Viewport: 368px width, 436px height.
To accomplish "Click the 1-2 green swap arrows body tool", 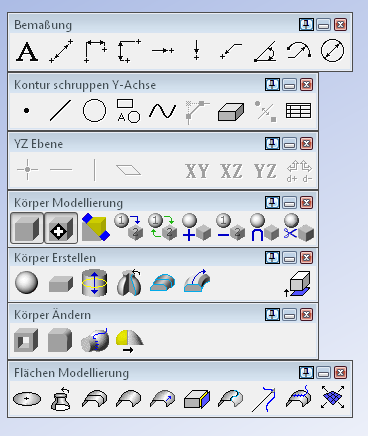I will (163, 227).
